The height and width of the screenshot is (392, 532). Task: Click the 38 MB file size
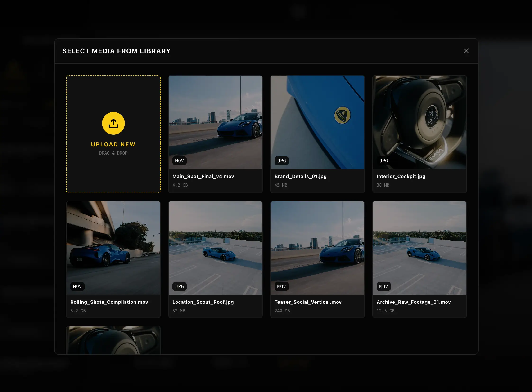383,185
